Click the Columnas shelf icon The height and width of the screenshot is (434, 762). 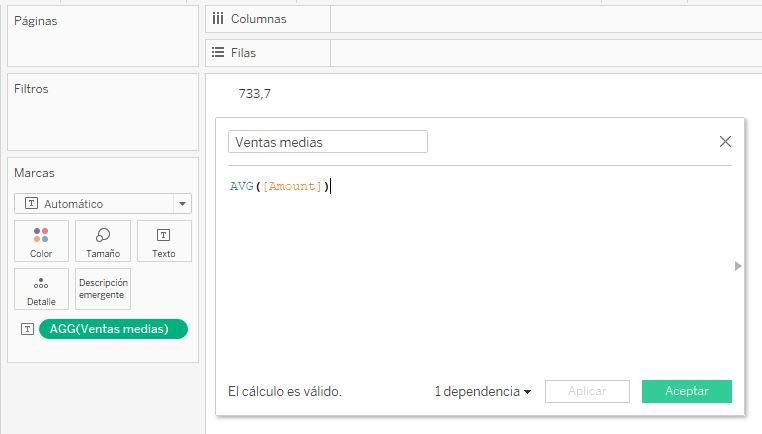point(218,18)
